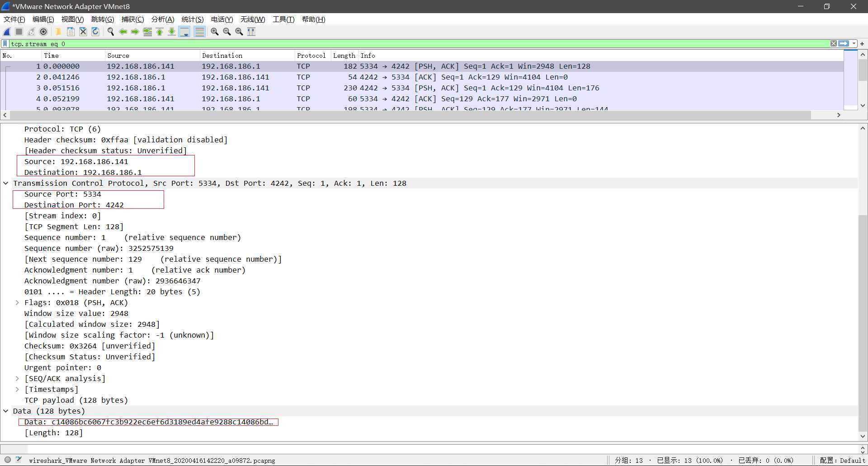Open the 电话(Y) menu
Image resolution: width=868 pixels, height=466 pixels.
(222, 19)
